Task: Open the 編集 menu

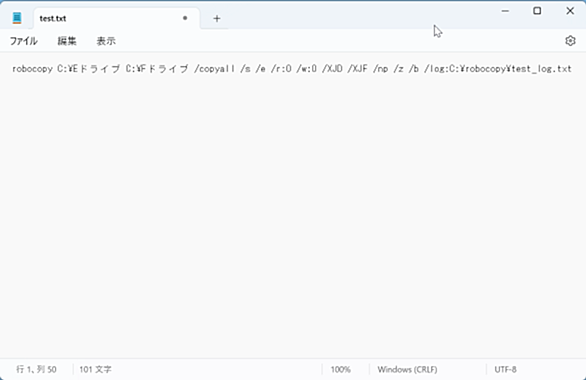Action: coord(67,41)
